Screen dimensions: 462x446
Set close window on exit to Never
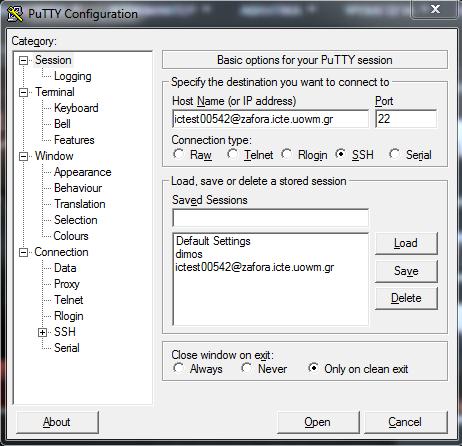tap(264, 369)
